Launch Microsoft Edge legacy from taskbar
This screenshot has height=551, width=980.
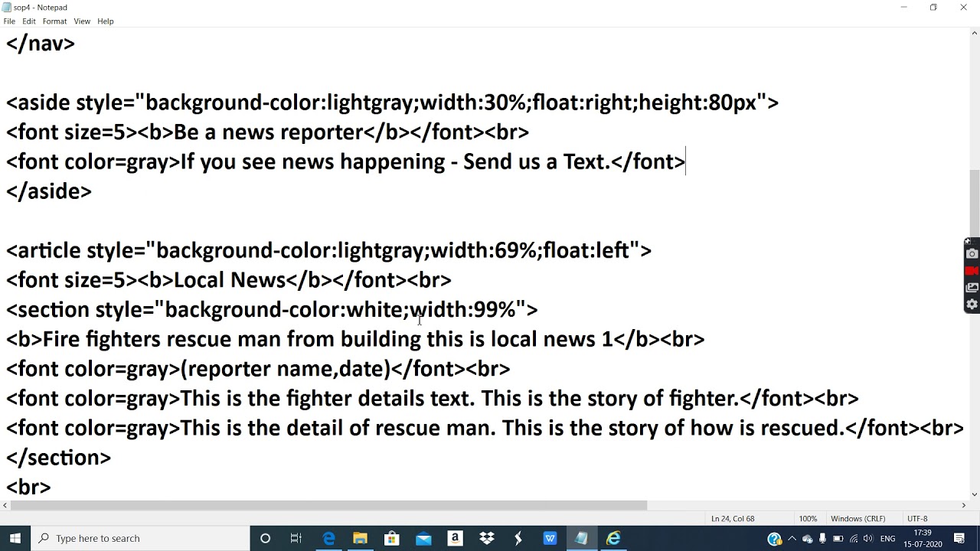328,538
